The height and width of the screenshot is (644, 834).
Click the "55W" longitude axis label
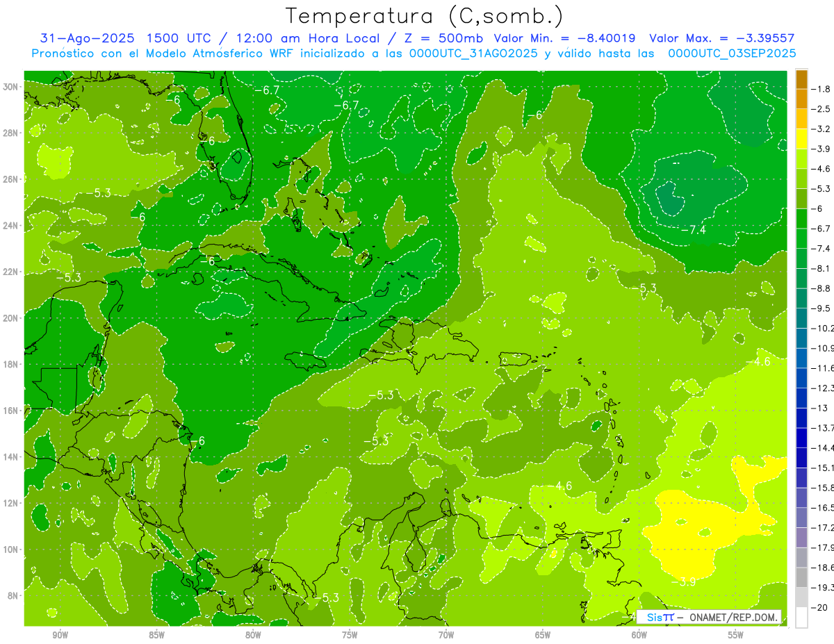(x=736, y=636)
